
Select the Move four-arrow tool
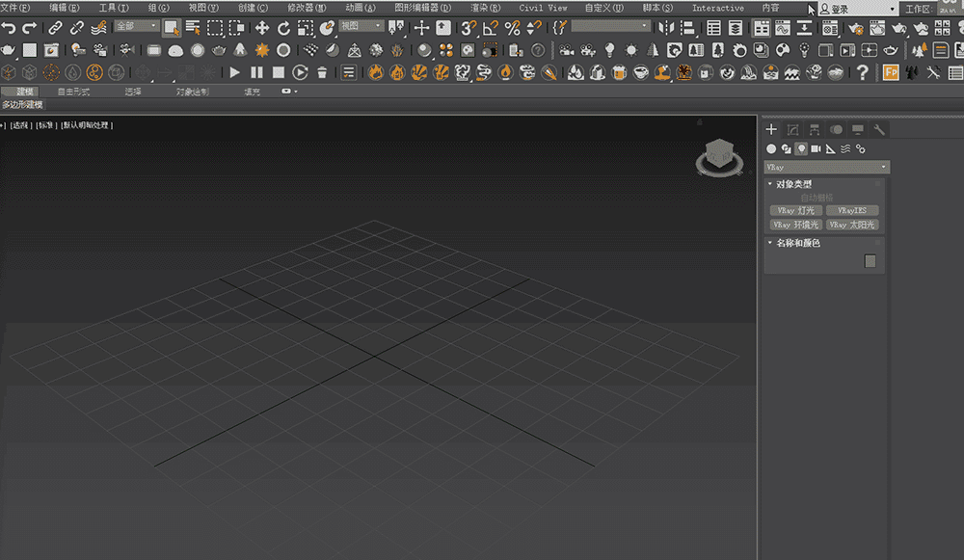262,28
